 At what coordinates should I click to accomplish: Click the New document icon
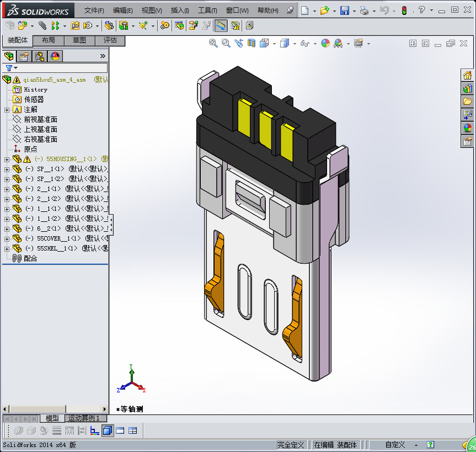(304, 10)
